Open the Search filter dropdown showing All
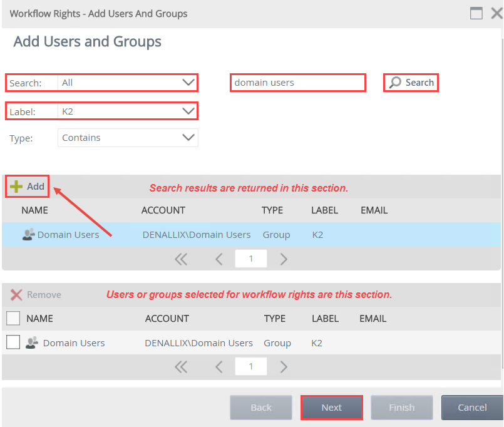 (x=187, y=82)
